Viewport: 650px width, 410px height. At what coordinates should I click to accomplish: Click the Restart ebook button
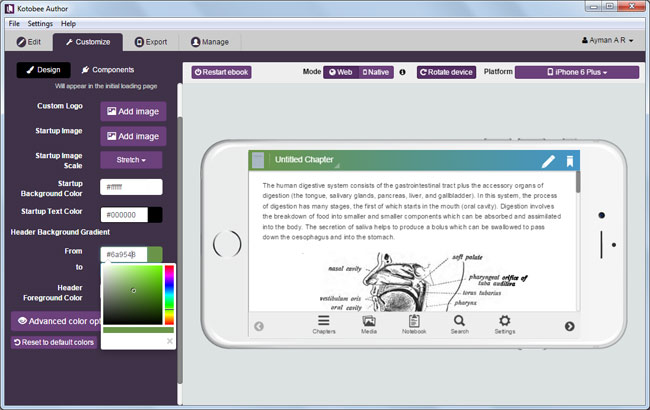click(221, 72)
